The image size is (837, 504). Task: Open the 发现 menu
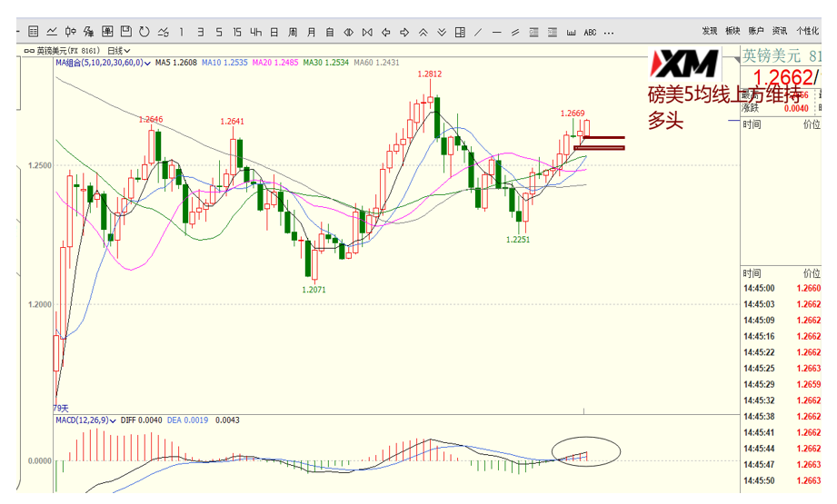(x=710, y=31)
